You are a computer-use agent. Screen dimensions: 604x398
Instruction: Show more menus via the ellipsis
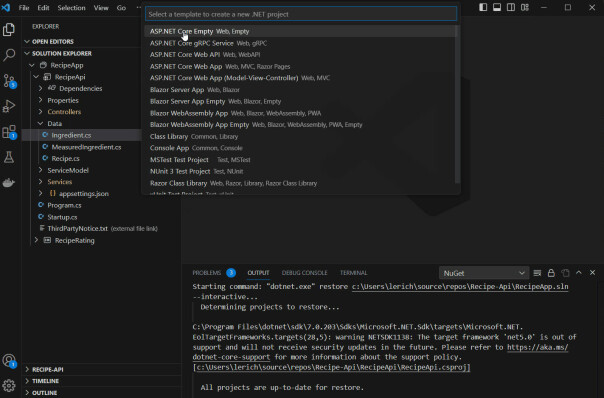[x=139, y=8]
